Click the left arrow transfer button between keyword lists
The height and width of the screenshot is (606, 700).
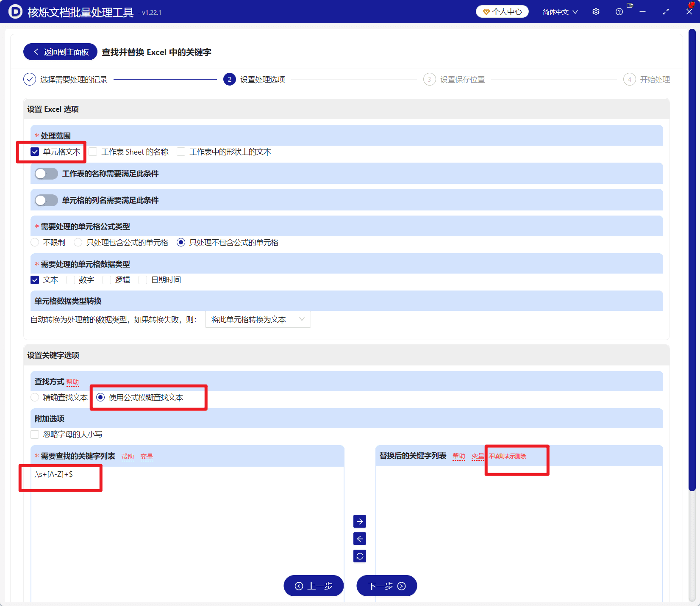[x=359, y=539]
